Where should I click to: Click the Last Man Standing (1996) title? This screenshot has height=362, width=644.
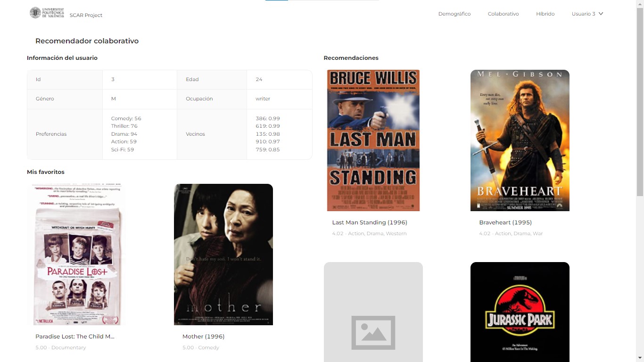coord(370,222)
